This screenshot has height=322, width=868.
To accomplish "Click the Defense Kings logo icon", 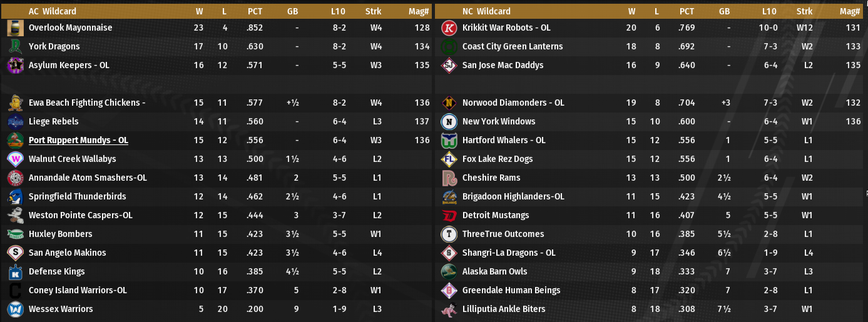I will (x=16, y=272).
